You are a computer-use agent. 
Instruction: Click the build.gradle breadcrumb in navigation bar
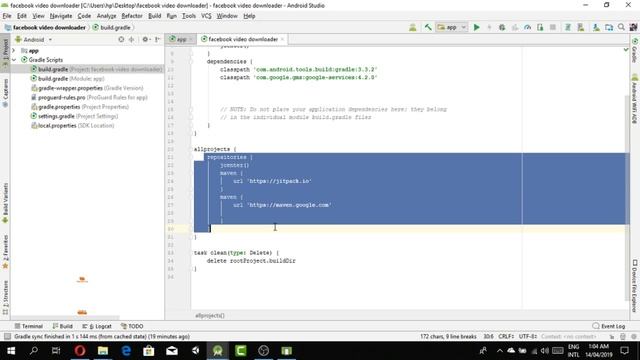(111, 27)
